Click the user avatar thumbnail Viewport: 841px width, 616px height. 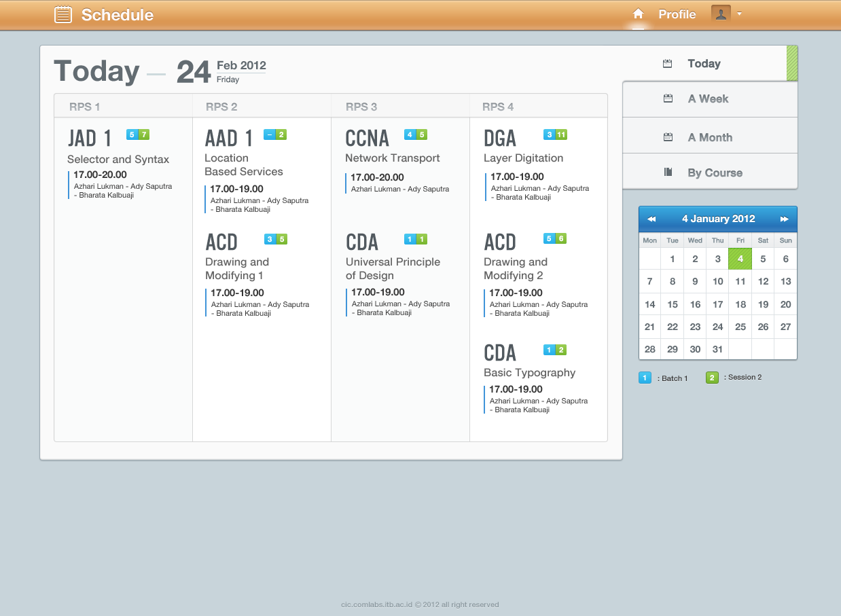pyautogui.click(x=721, y=14)
